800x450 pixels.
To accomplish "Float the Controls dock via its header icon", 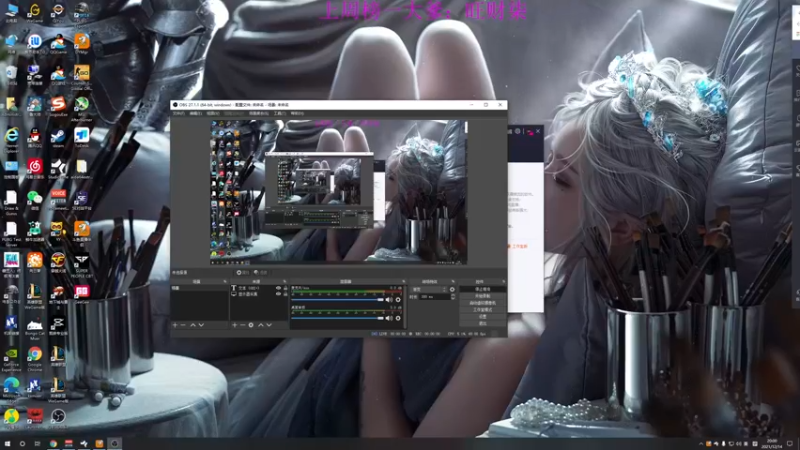I will [503, 282].
